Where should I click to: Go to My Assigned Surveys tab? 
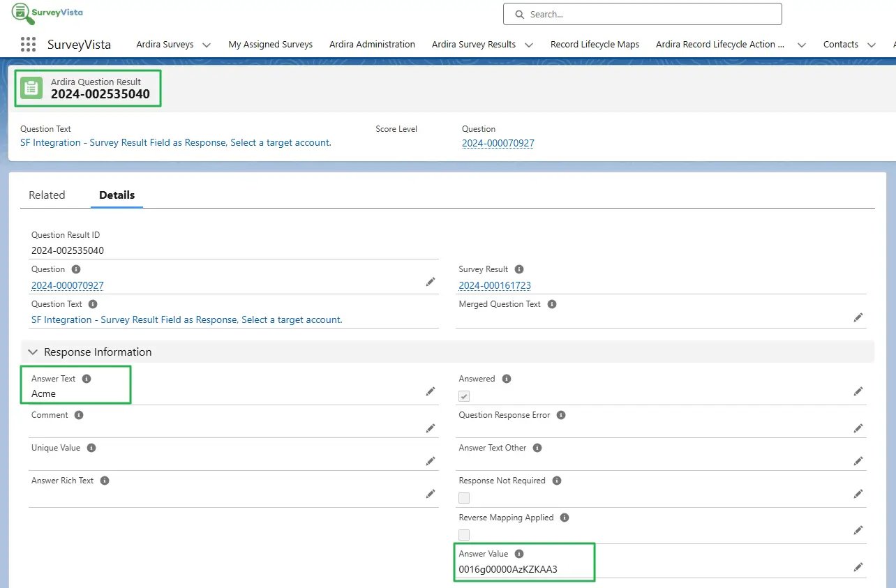click(x=271, y=44)
